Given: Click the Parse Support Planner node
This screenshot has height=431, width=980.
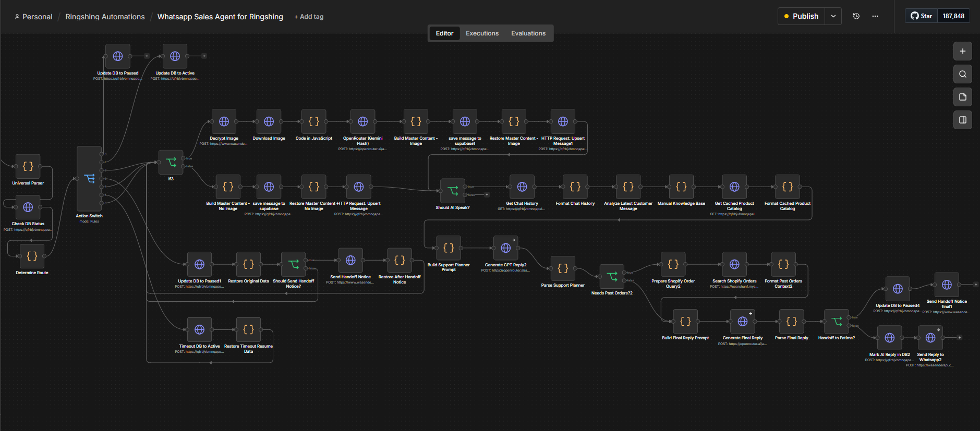Looking at the screenshot, I should pyautogui.click(x=563, y=268).
